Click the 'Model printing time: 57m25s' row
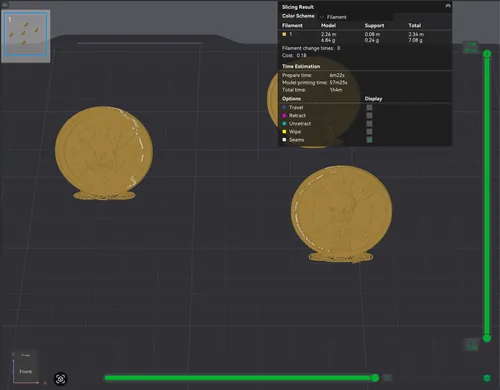500x390 pixels. pos(315,82)
